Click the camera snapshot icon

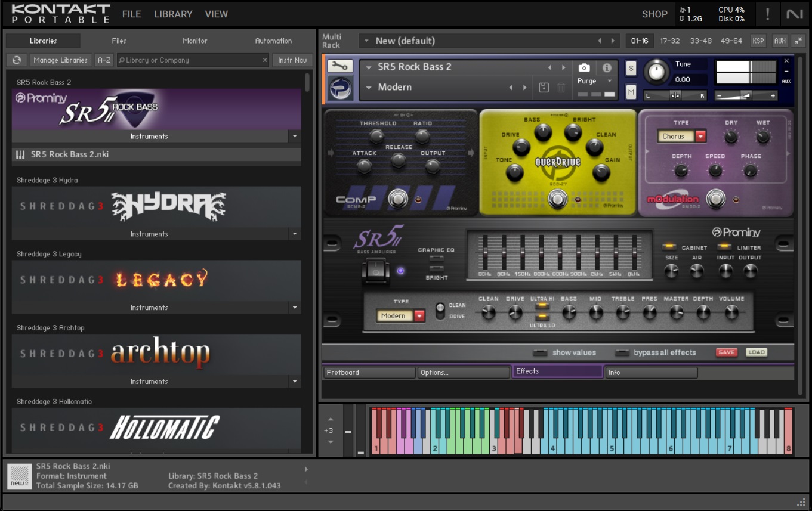click(584, 68)
